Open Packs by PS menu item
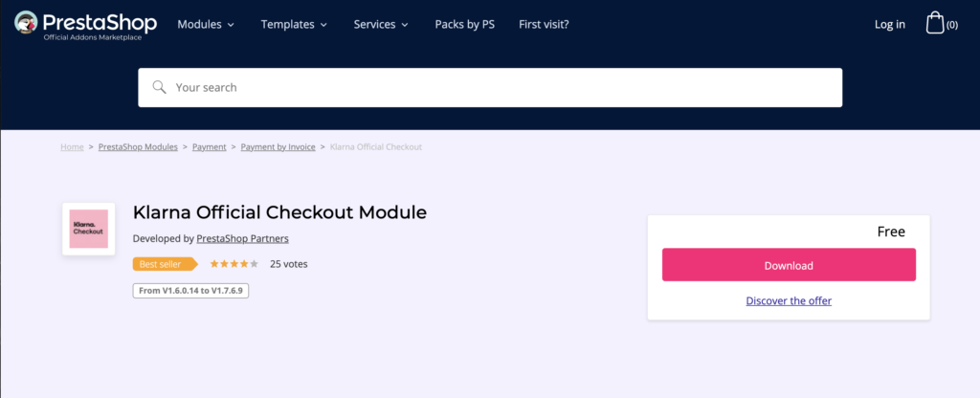 [465, 24]
